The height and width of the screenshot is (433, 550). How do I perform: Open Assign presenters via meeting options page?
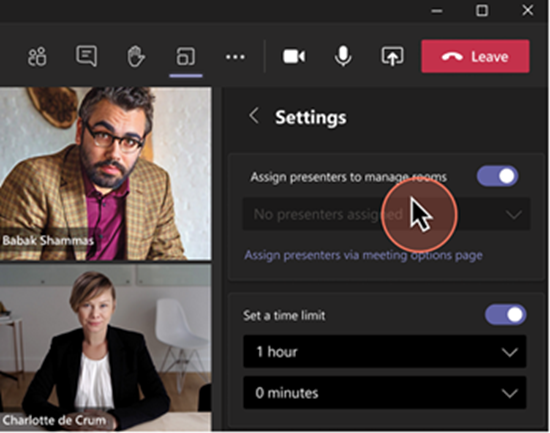363,255
